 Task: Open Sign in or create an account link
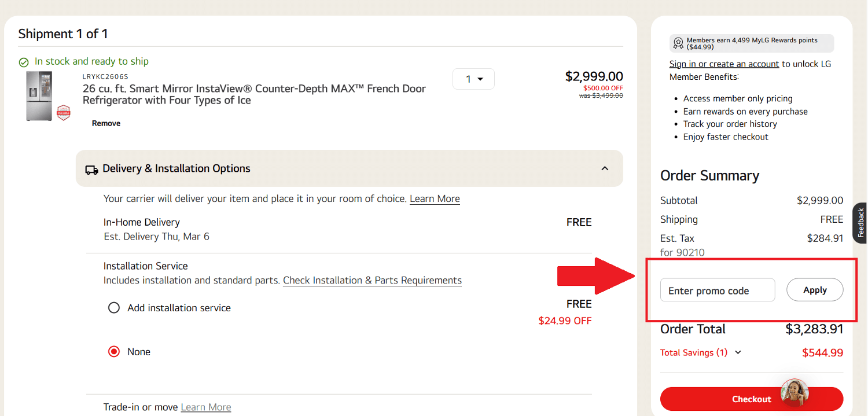724,64
